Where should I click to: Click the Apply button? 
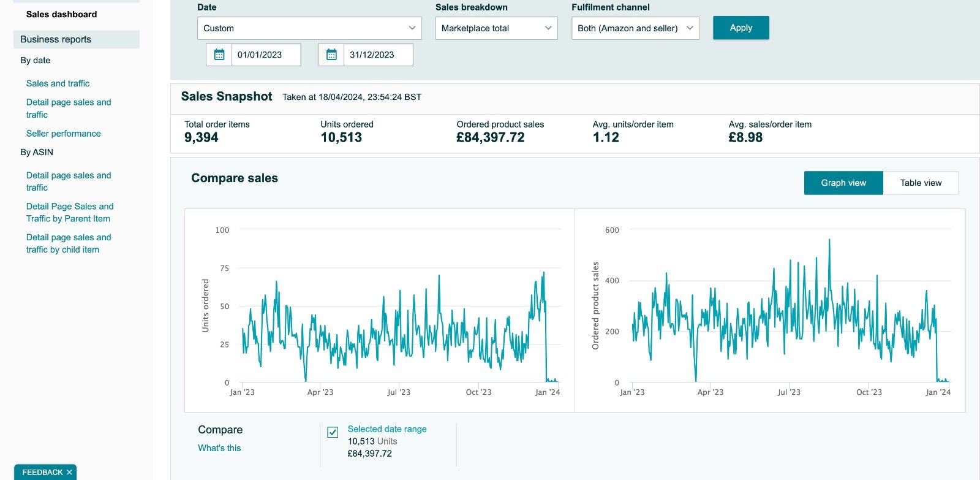741,28
